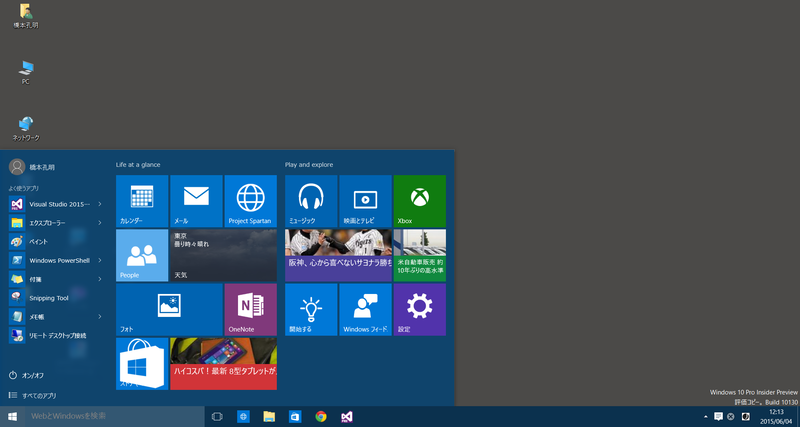This screenshot has width=800, height=427.
Task: Open Project Spartan globe icon on taskbar
Action: coord(243,417)
